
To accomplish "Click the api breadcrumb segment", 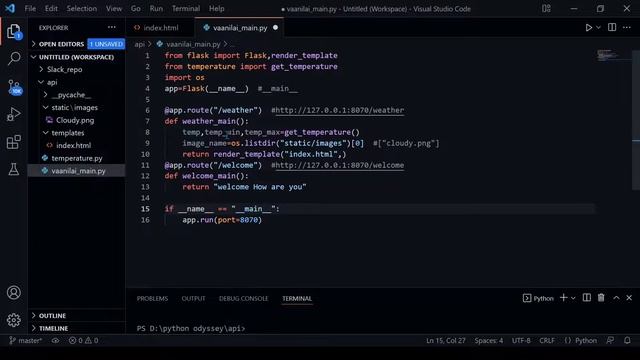I will click(x=140, y=44).
